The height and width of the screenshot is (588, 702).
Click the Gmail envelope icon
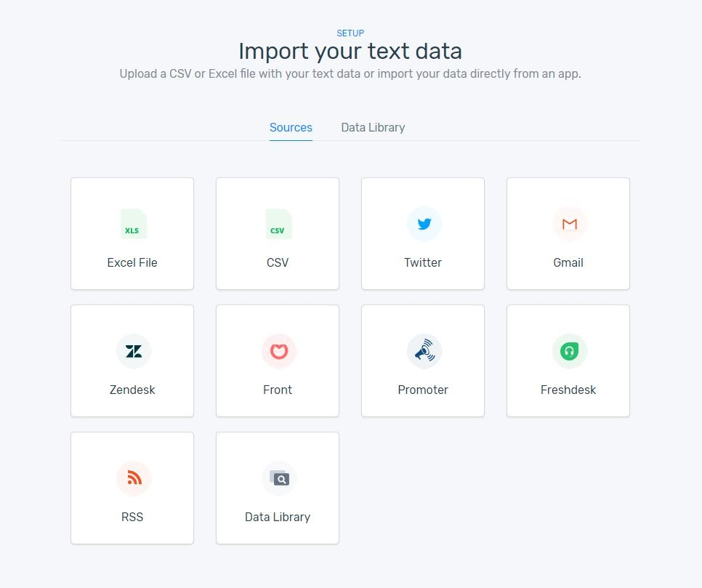click(x=570, y=224)
